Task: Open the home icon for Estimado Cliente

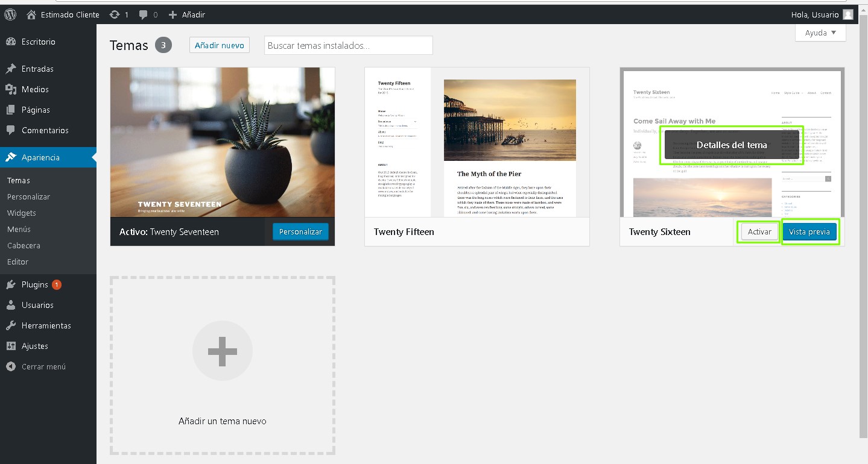Action: point(31,14)
